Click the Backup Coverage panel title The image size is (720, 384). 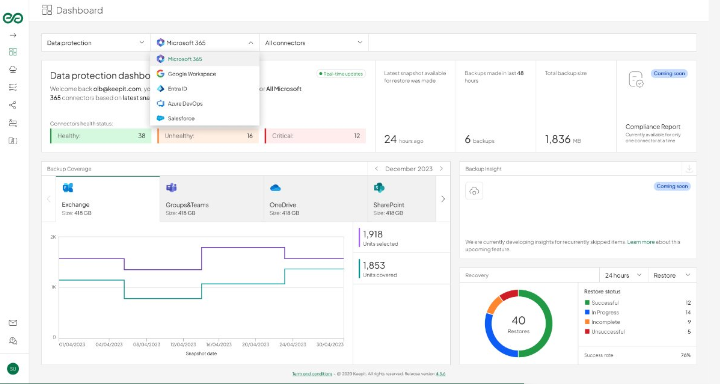click(69, 169)
